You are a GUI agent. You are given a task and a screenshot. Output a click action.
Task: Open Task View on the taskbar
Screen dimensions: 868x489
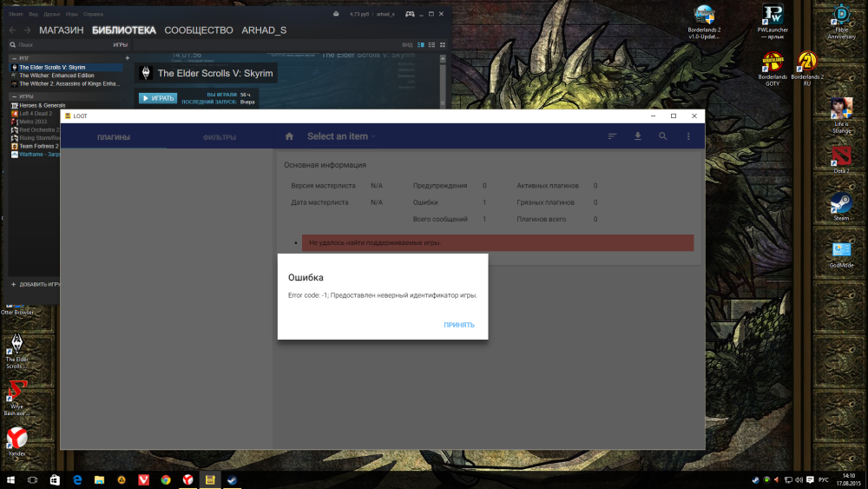point(33,480)
